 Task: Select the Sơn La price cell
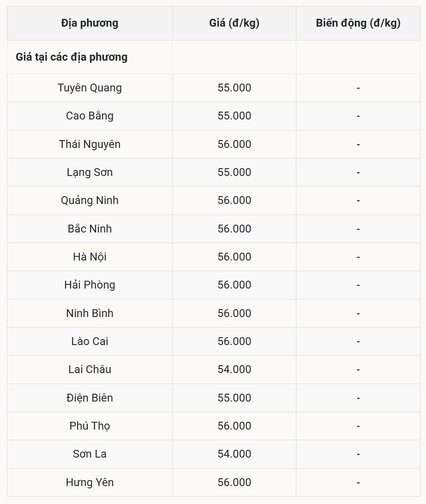234,454
